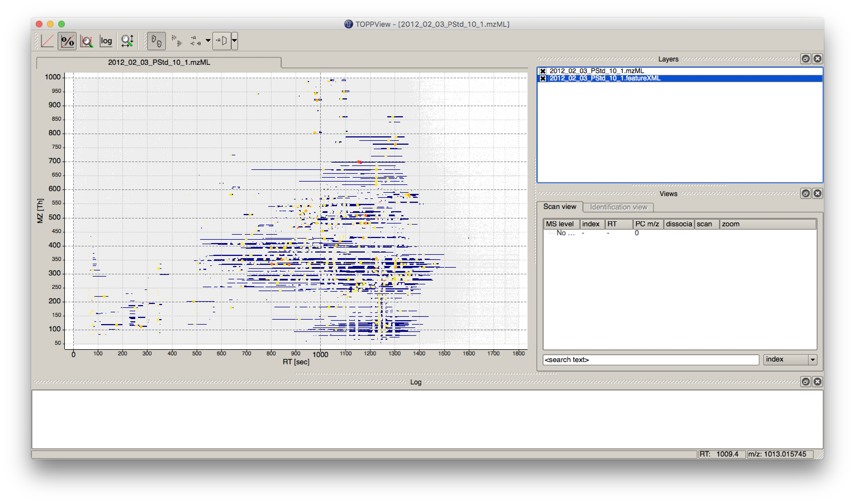Select the 2012_02_03_PStd_10_1.mzML layer

(680, 71)
